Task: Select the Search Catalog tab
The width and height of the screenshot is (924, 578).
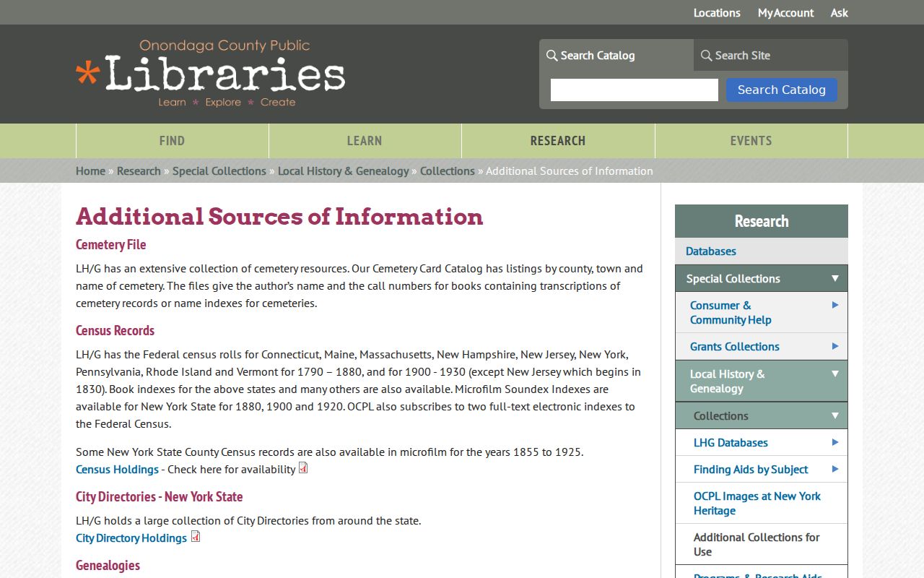Action: click(x=616, y=55)
